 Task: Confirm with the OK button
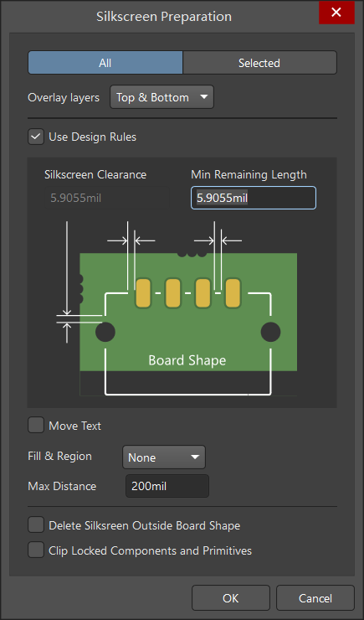(231, 598)
